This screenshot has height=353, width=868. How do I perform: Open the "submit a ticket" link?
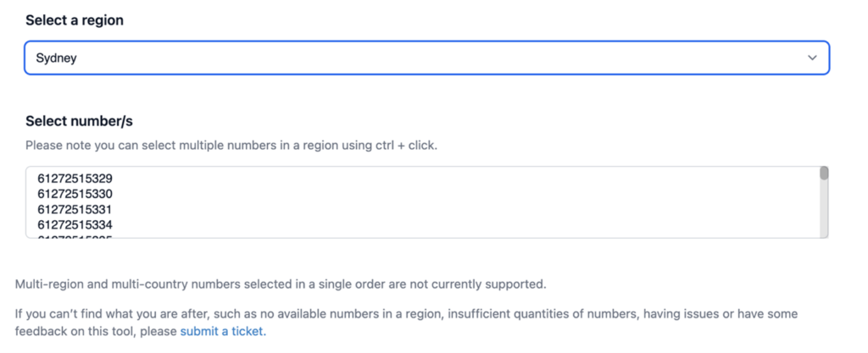[x=221, y=331]
